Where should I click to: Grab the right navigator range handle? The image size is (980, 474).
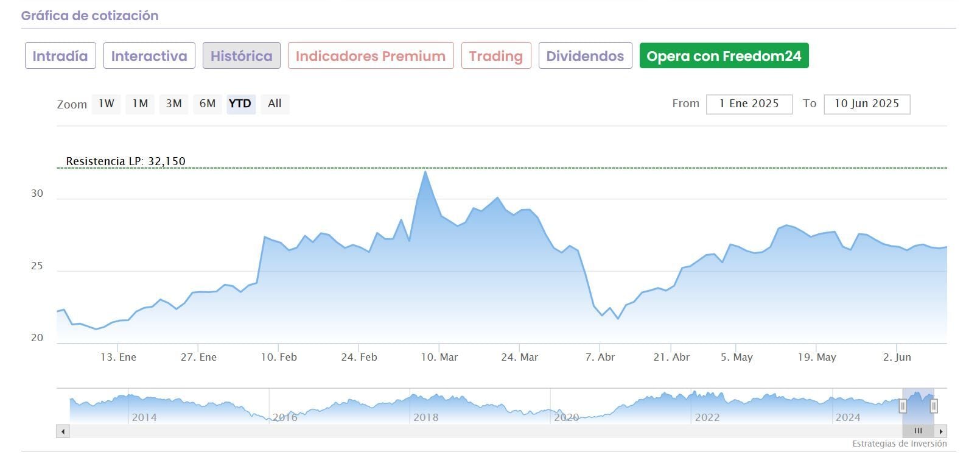934,406
